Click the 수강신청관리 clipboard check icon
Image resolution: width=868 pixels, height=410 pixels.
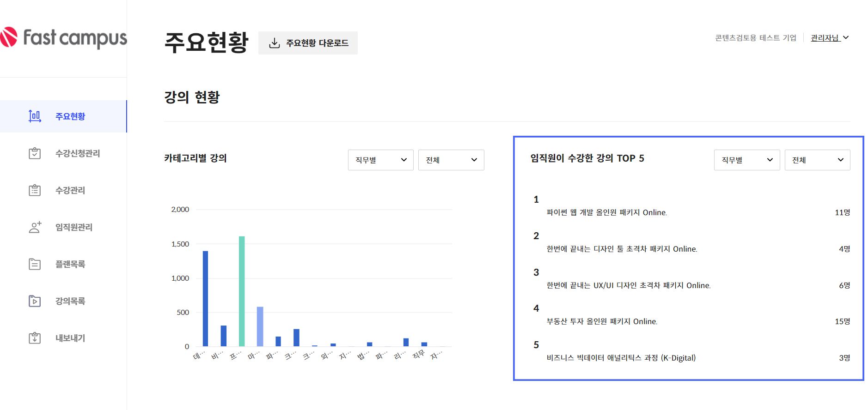pos(35,153)
